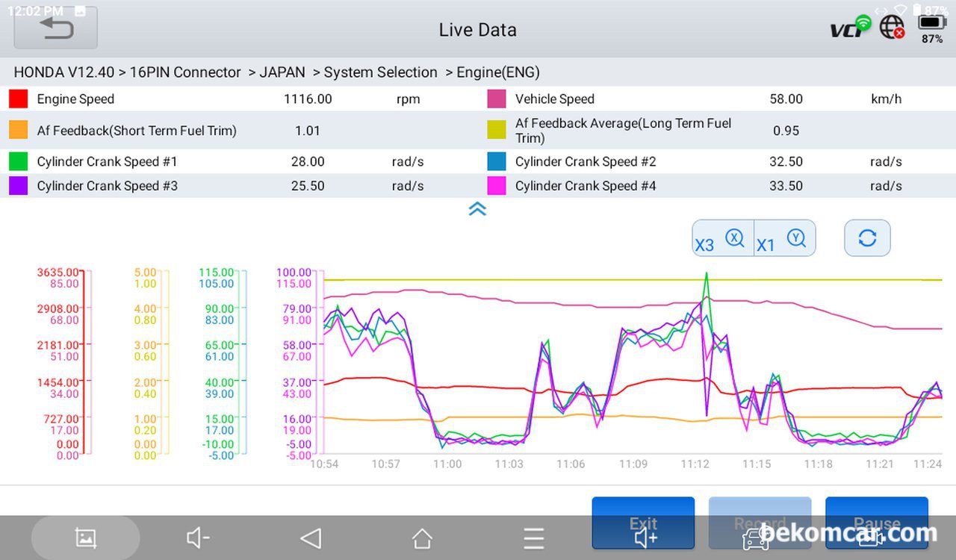Tap the 1116.00 engine speed value
The height and width of the screenshot is (560, 956).
308,99
